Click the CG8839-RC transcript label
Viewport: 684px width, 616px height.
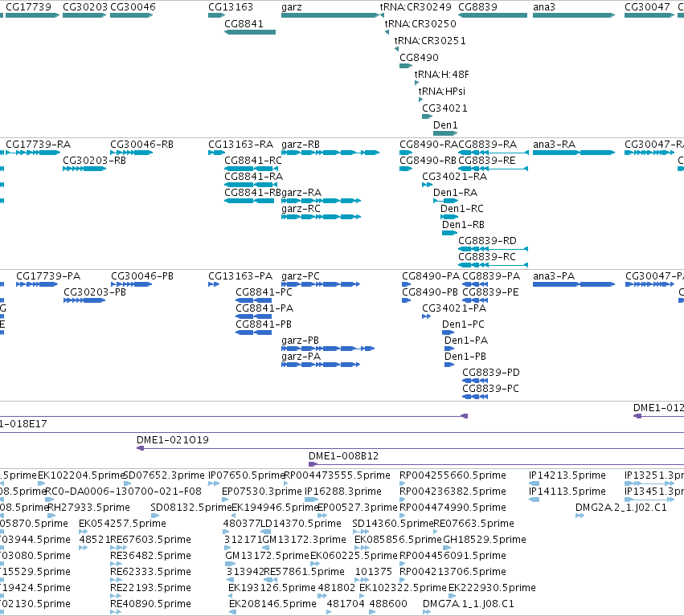pyautogui.click(x=487, y=257)
